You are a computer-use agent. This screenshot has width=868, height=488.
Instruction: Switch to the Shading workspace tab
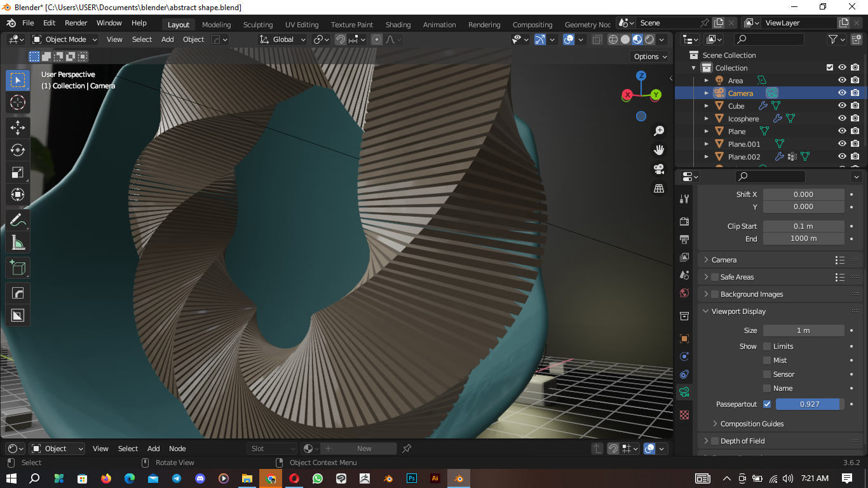pyautogui.click(x=398, y=25)
